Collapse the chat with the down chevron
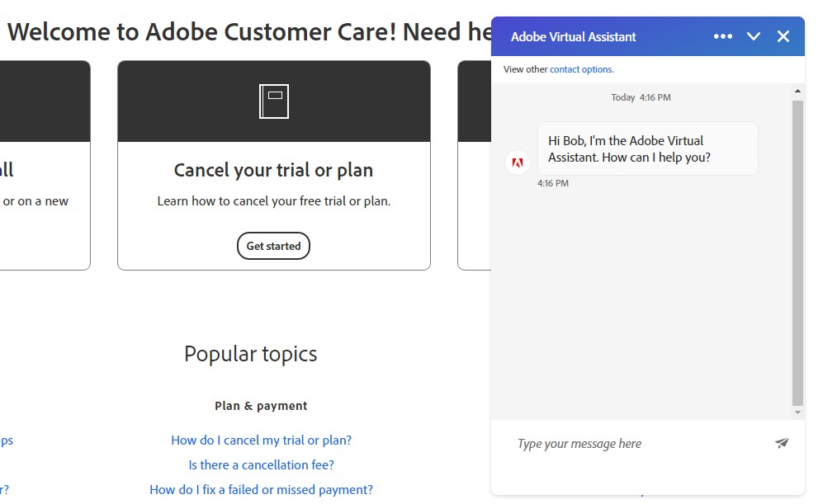Image resolution: width=823 pixels, height=504 pixels. (x=754, y=36)
